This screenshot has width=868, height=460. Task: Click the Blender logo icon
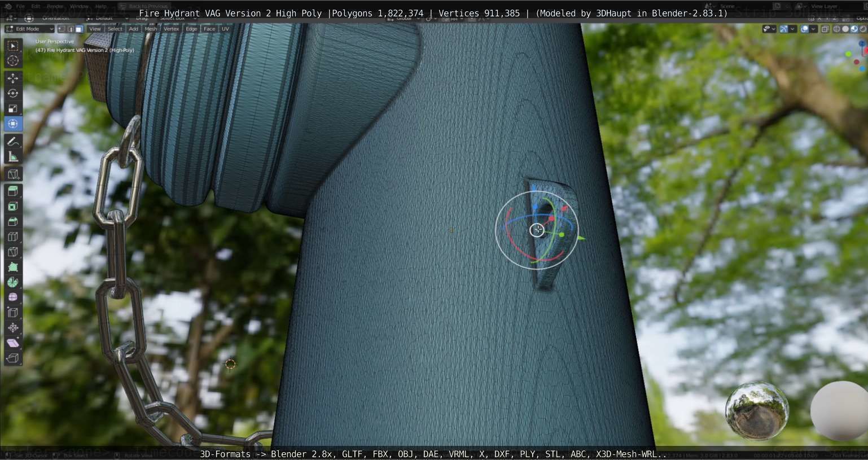7,6
